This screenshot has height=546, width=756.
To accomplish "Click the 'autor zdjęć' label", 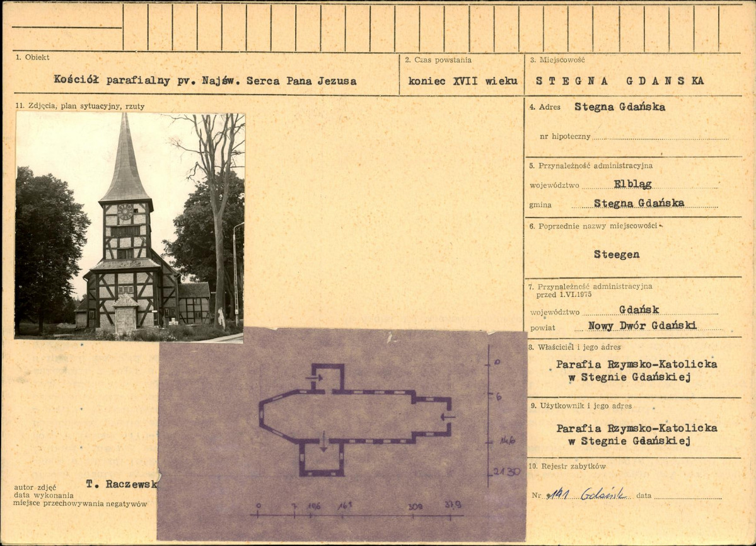I will click(35, 487).
